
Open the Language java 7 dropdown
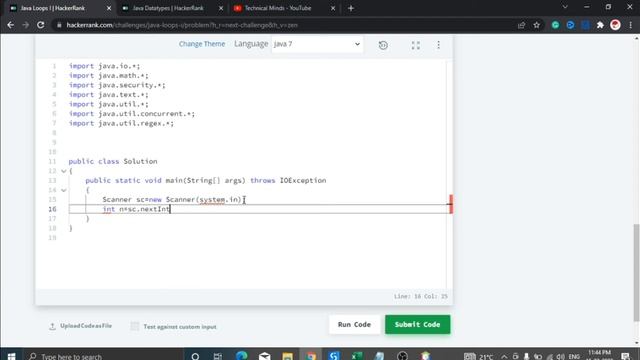(x=317, y=44)
